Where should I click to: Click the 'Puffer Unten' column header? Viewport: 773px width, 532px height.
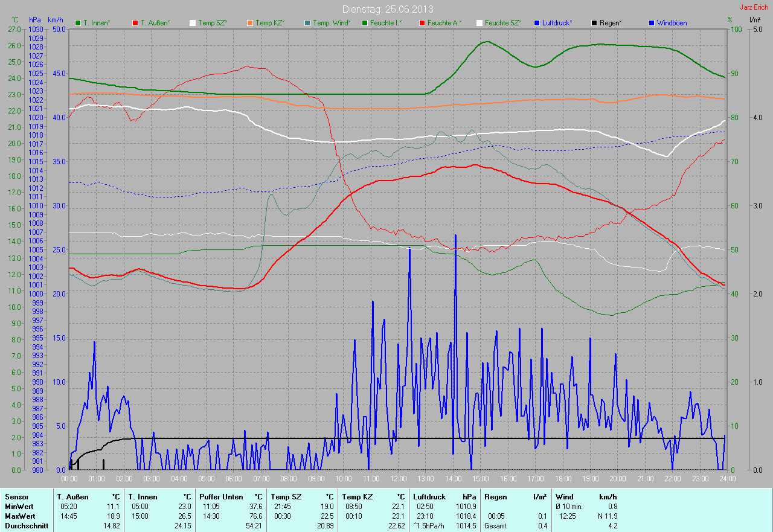(x=221, y=496)
